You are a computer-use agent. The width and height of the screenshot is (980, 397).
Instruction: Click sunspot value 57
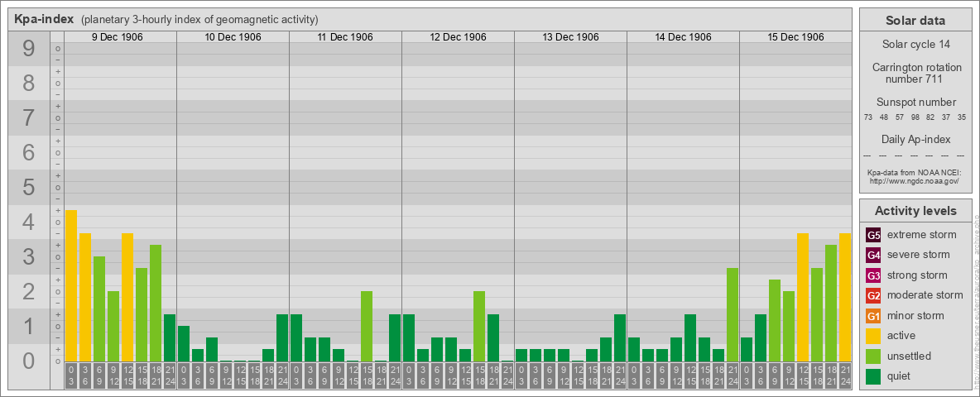point(900,117)
